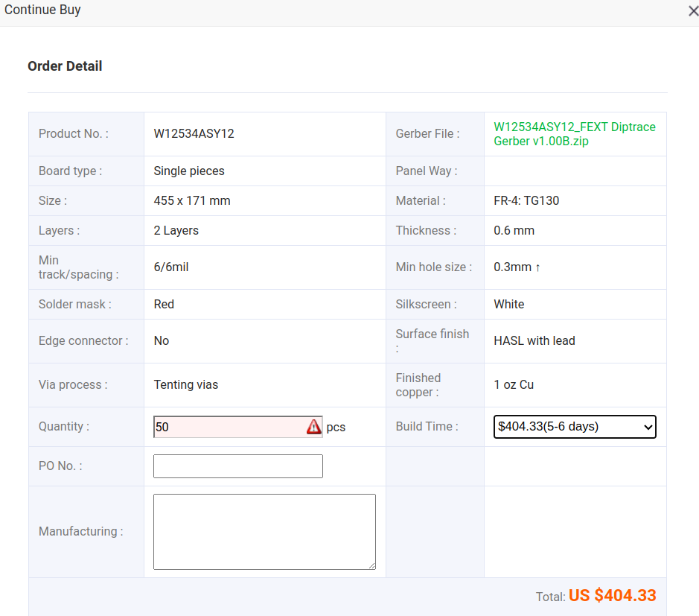
Task: Click the FR-4: TG130 material value
Action: coord(526,201)
